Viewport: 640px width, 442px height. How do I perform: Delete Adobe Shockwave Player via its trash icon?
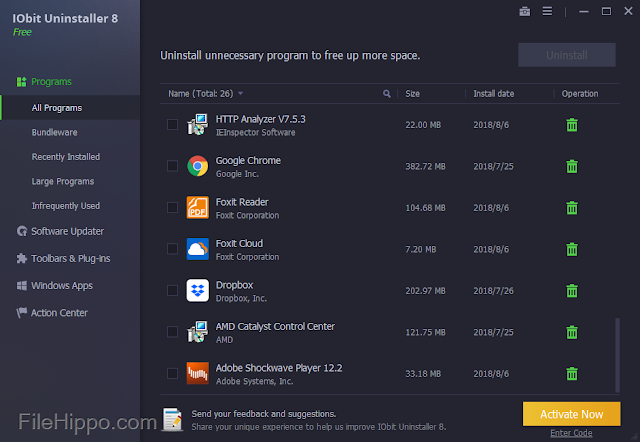tap(572, 373)
